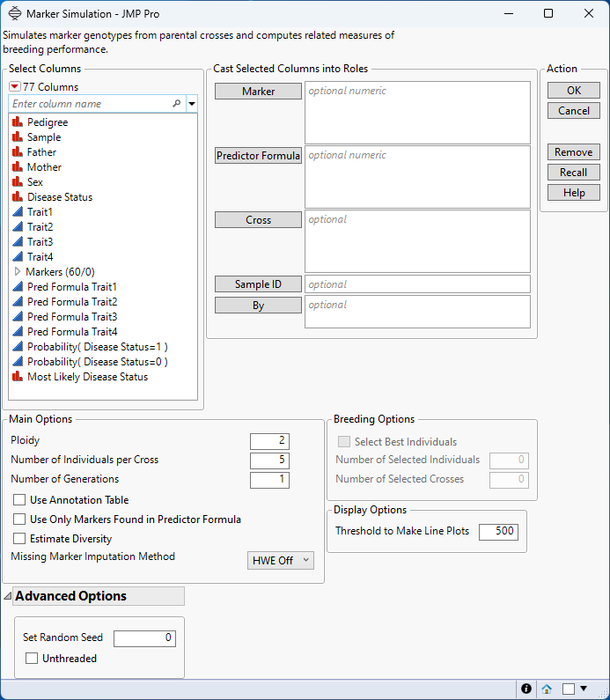The width and height of the screenshot is (610, 700).
Task: Select the Trait3 continuous column icon
Action: tap(18, 241)
